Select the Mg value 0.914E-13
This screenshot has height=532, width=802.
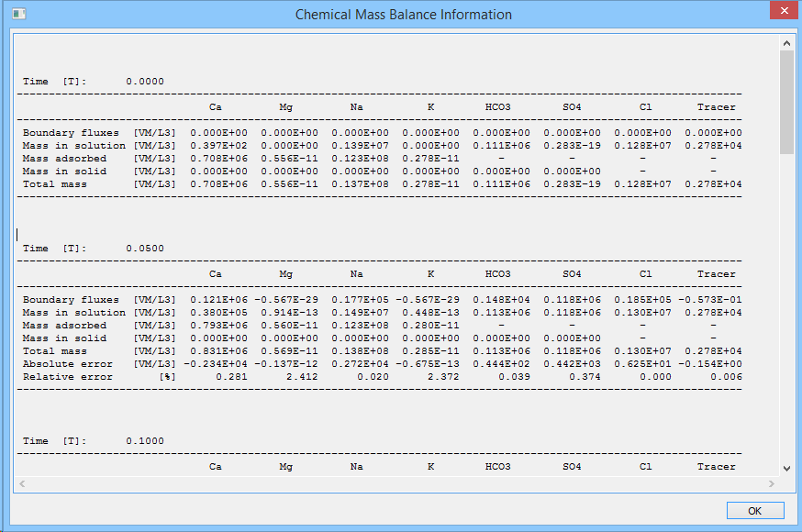pyautogui.click(x=289, y=312)
